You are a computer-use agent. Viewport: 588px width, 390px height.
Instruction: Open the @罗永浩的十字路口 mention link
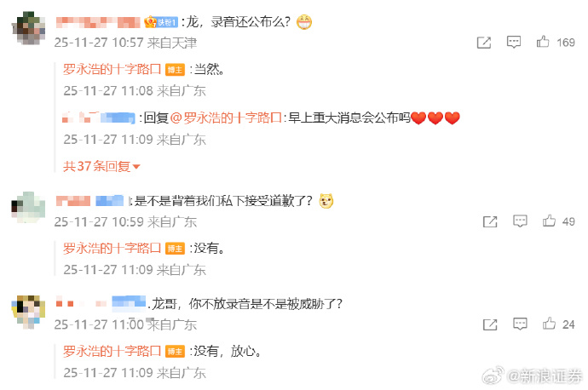pyautogui.click(x=226, y=118)
